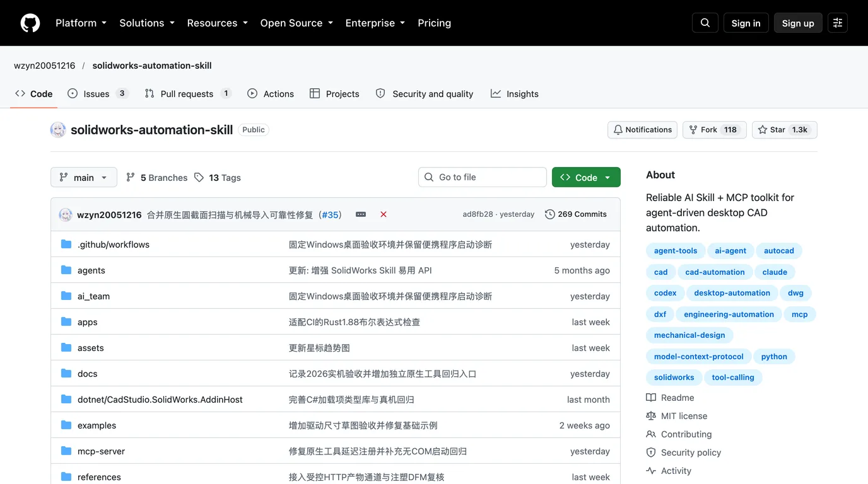
Task: Open the GitHub home logo
Action: (30, 23)
